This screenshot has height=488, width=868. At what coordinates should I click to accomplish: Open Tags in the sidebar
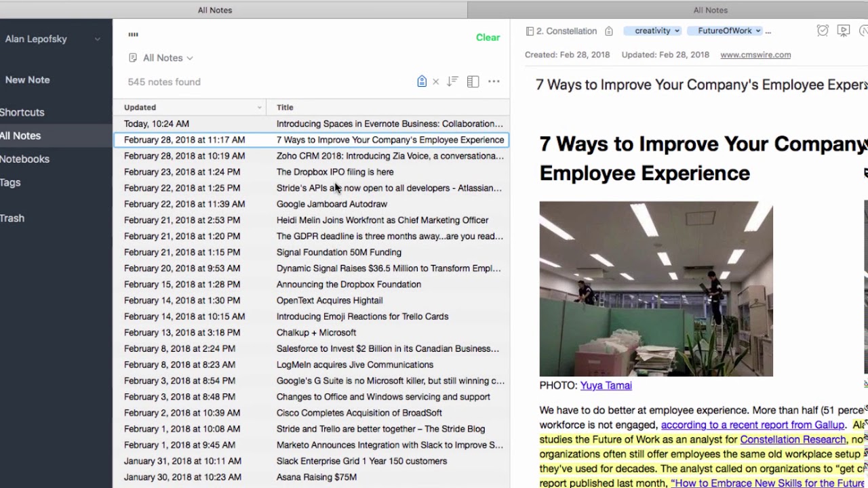point(10,182)
